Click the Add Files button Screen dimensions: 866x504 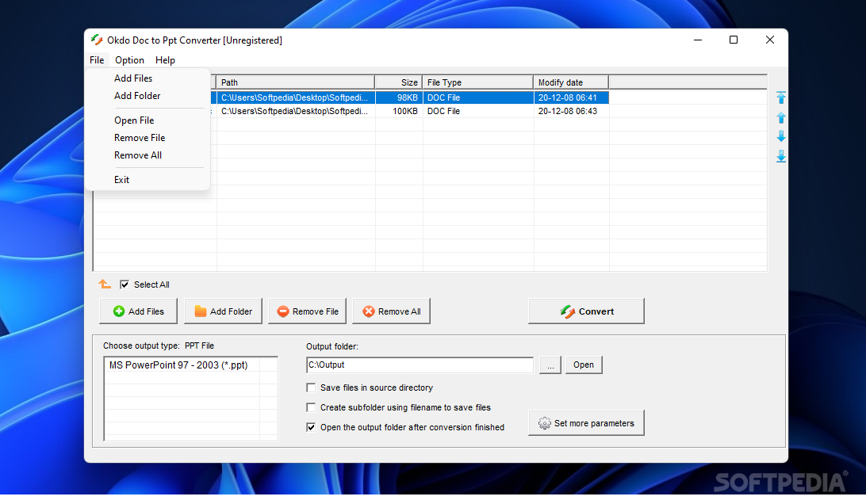139,311
